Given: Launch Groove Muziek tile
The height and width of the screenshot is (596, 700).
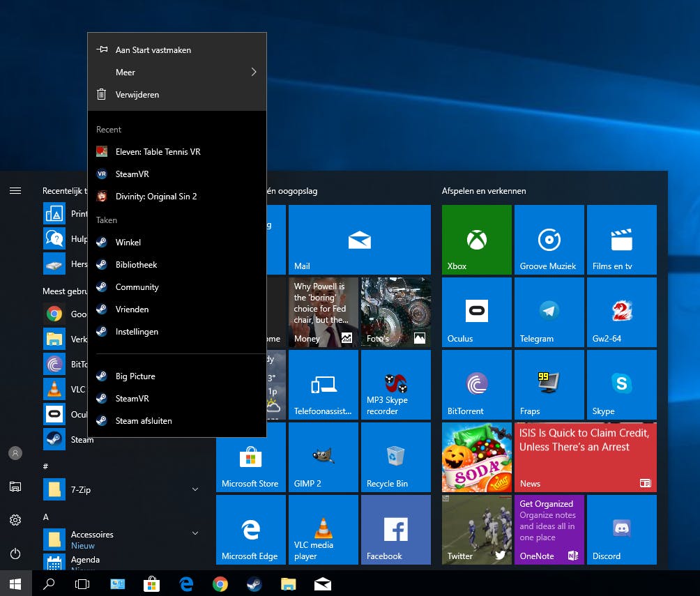Looking at the screenshot, I should [549, 240].
